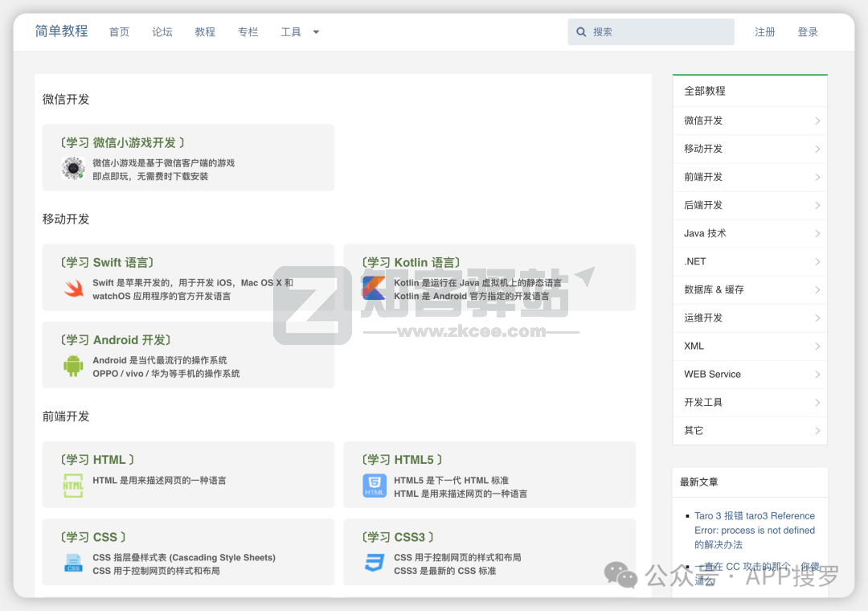Click the green Android robot icon
Viewport: 868px width, 611px height.
[x=73, y=366]
